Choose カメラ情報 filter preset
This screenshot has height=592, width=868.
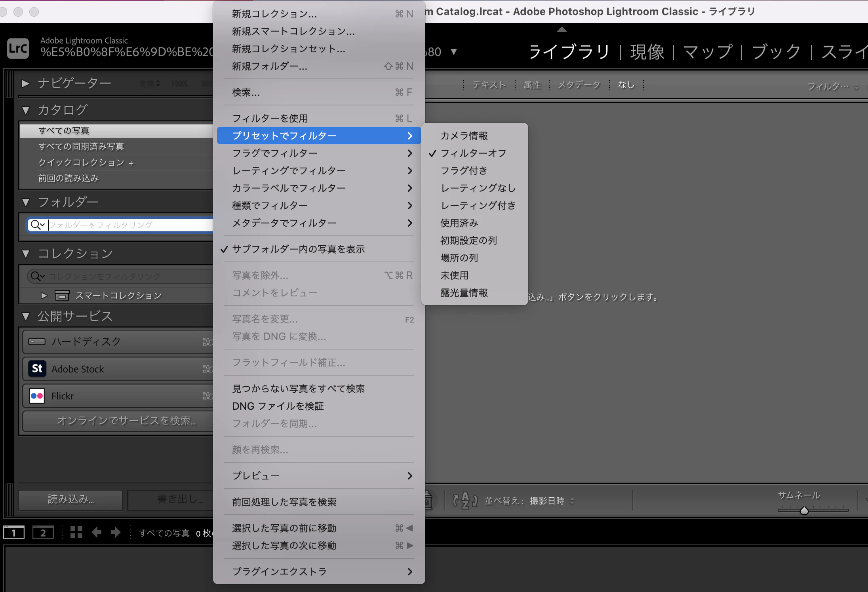(464, 136)
